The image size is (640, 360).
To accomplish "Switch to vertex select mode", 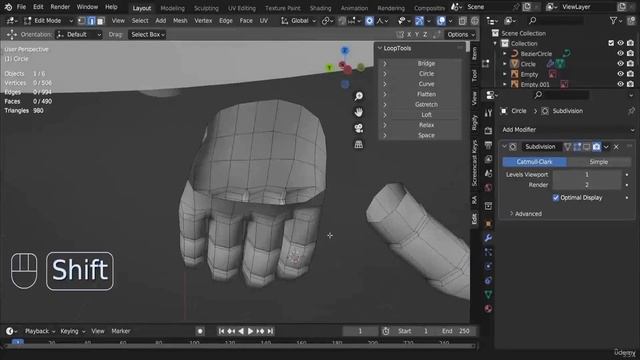I will pyautogui.click(x=82, y=21).
